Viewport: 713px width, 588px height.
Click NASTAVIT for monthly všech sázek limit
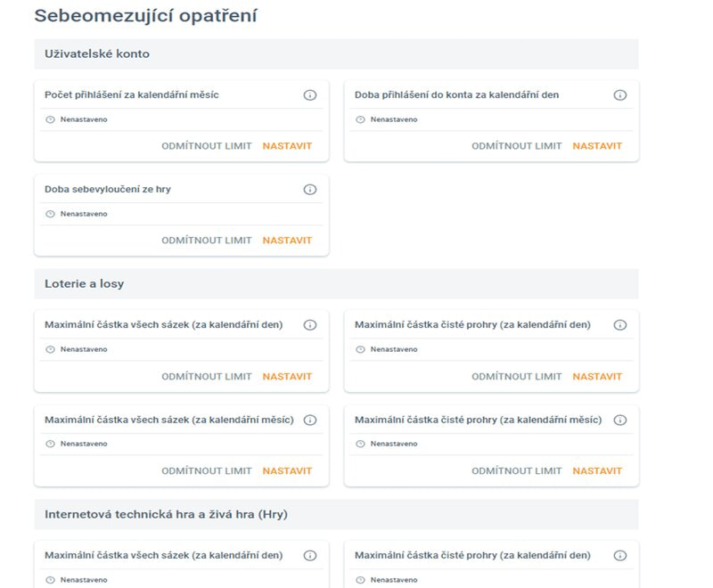point(287,471)
